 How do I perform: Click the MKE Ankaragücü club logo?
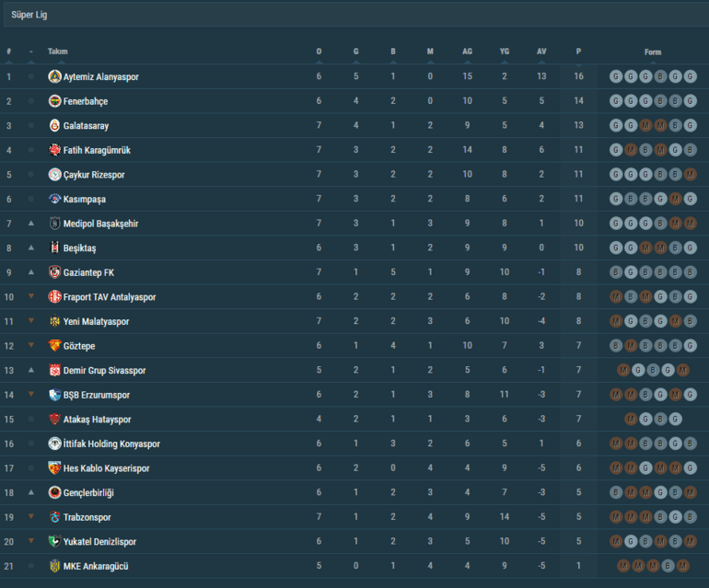tap(54, 566)
